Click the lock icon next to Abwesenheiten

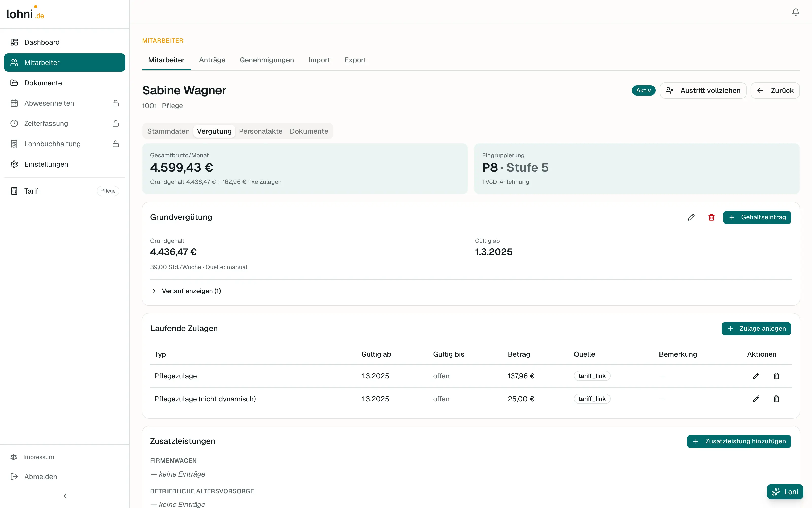click(116, 103)
